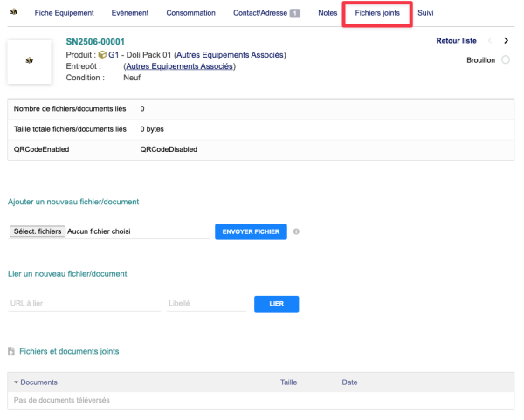The width and height of the screenshot is (524, 420).
Task: Open the equipment photo thumbnail
Action: pos(29,61)
